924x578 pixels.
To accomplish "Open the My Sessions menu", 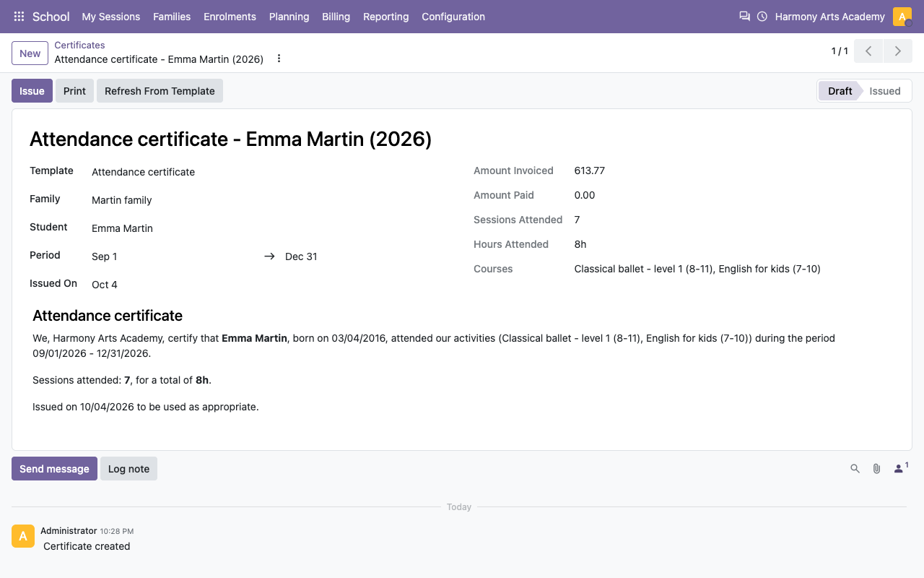I will tap(111, 17).
